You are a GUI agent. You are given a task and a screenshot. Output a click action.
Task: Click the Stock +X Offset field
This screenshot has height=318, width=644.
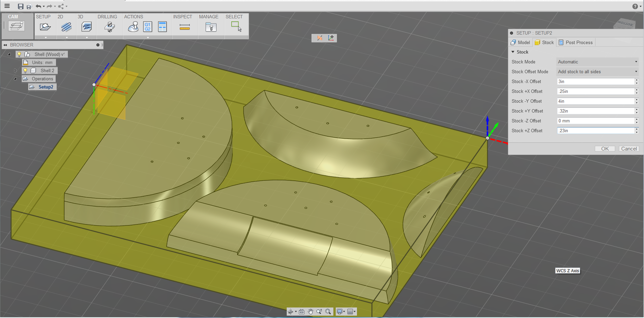pos(596,91)
